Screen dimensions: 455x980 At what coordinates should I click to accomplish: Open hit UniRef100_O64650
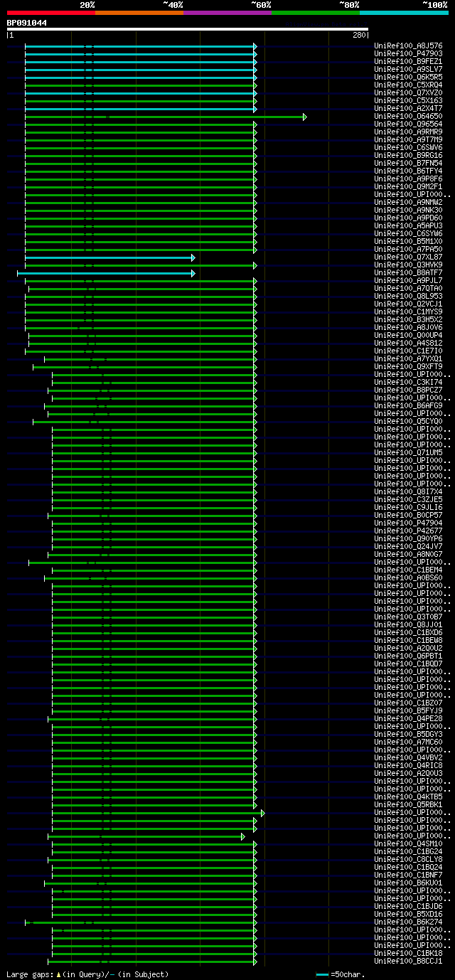coord(408,117)
